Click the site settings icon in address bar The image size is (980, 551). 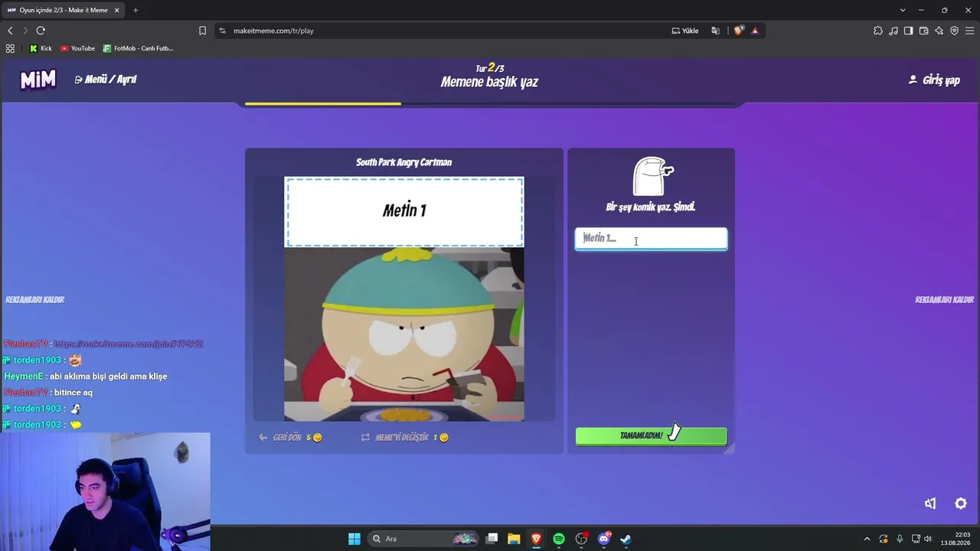point(223,31)
